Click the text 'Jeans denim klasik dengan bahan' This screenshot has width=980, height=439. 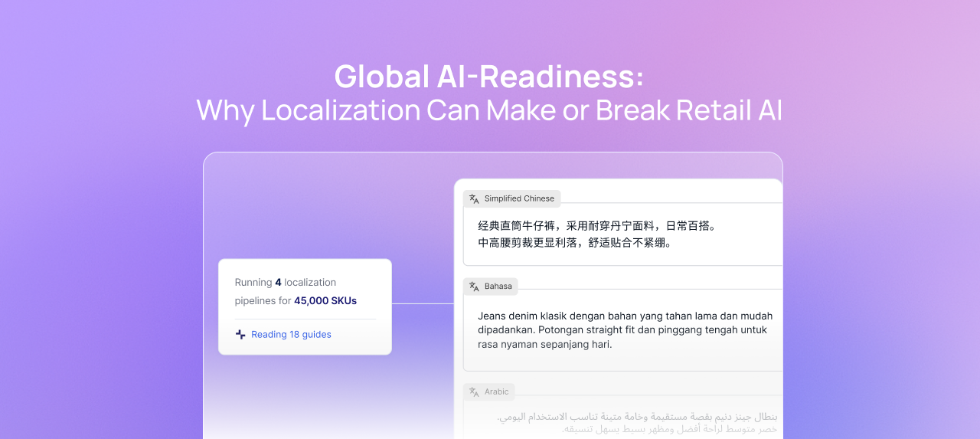tap(556, 316)
